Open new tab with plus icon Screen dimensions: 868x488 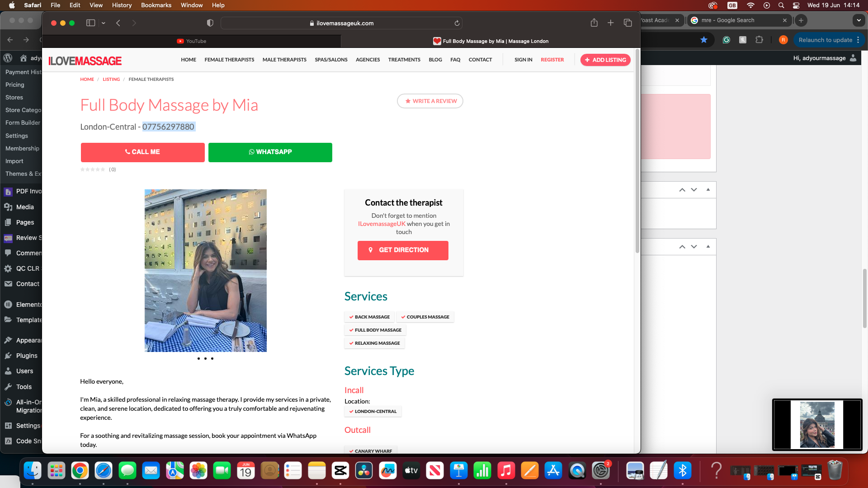point(610,23)
